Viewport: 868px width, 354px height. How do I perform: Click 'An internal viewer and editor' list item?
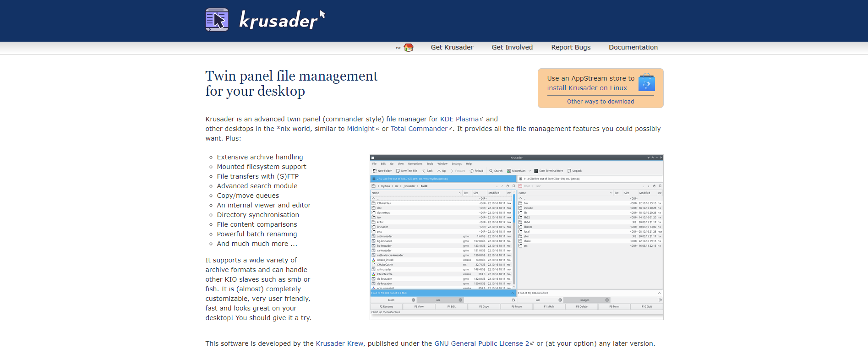[264, 205]
